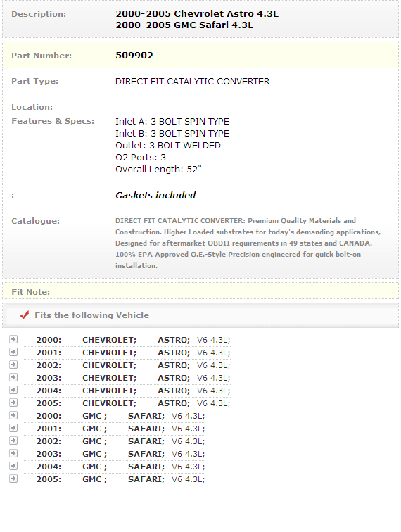Click the Gaskets included text
The width and height of the screenshot is (401, 532).
pos(155,196)
